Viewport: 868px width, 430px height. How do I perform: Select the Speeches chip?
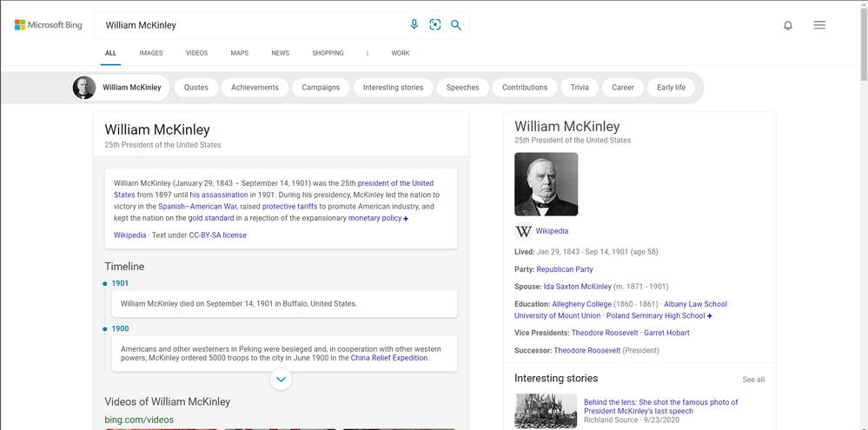(463, 88)
